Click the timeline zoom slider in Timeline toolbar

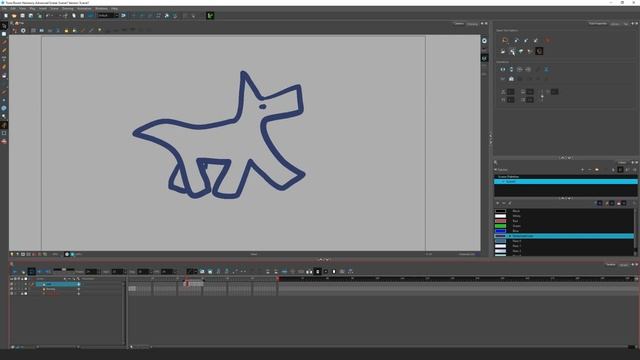coord(64,270)
